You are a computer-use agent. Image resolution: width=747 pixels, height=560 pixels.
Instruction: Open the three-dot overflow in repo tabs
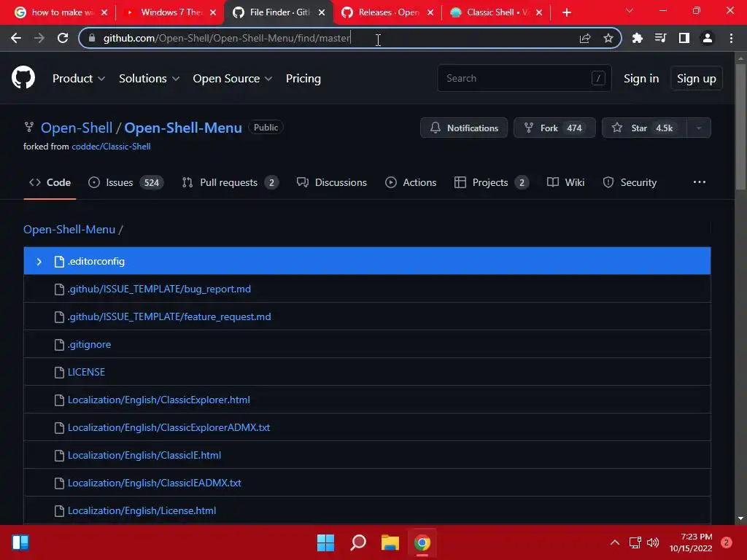700,182
